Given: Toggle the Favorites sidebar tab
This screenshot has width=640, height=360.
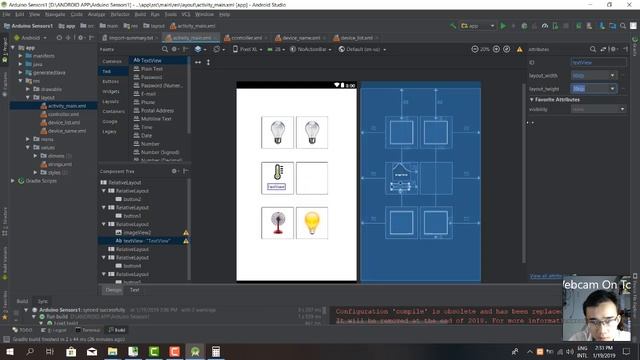Looking at the screenshot, I should [4, 305].
